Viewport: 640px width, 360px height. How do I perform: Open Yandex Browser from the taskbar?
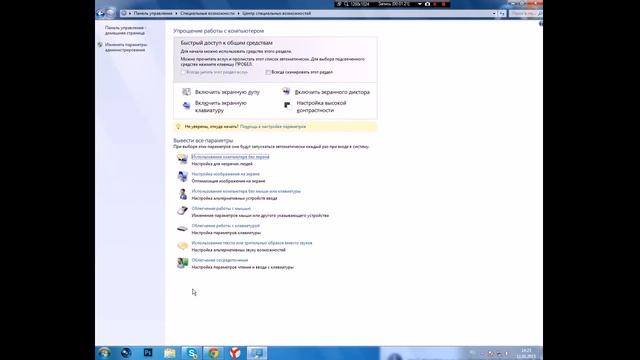(235, 353)
